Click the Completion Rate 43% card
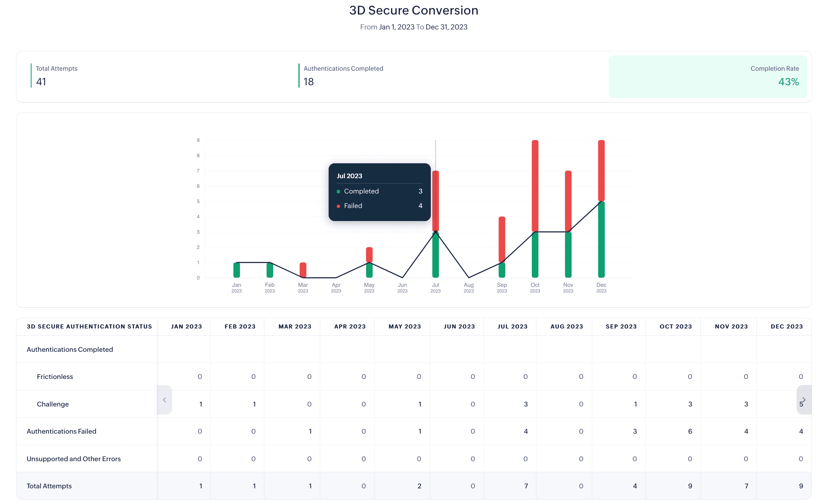 (x=708, y=76)
